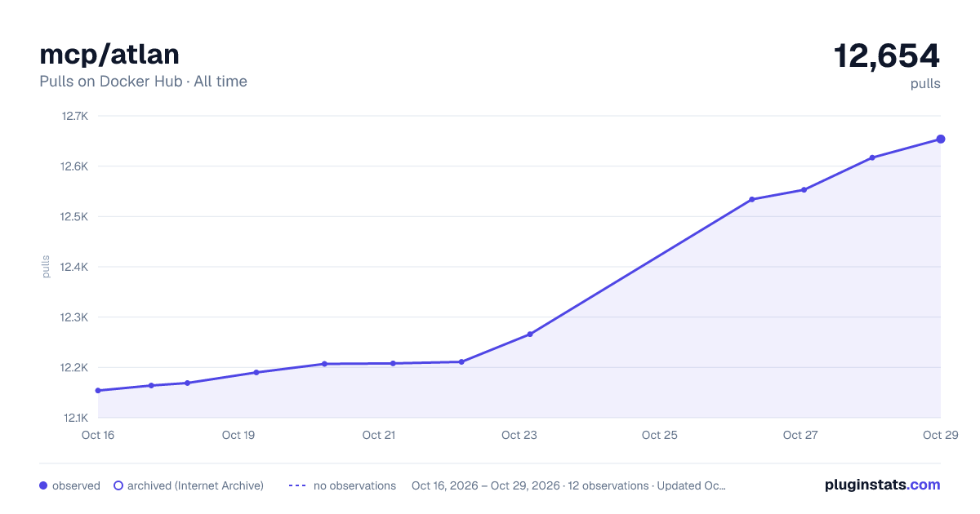Click the Oct 23 x-axis label
Image resolution: width=980 pixels, height=514 pixels.
pyautogui.click(x=519, y=435)
